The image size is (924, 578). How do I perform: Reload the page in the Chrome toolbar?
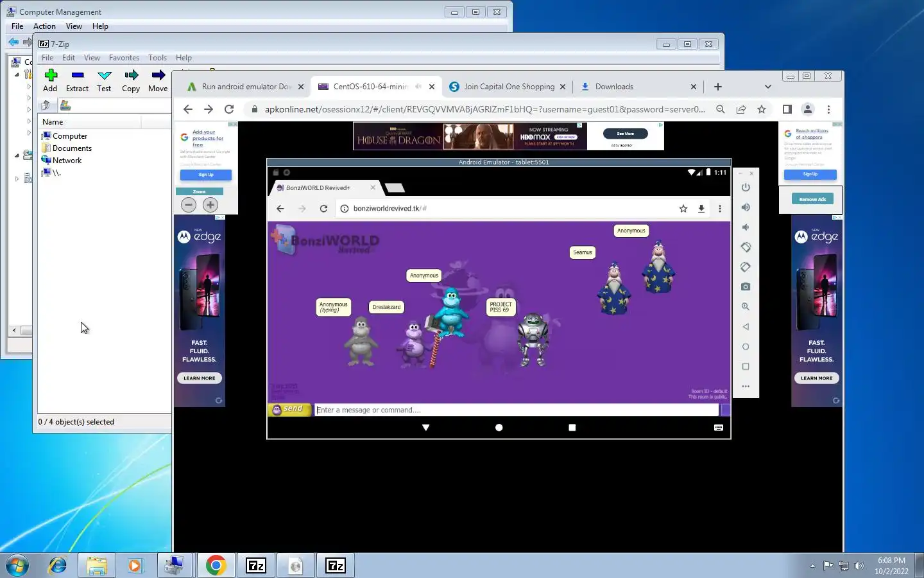pyautogui.click(x=229, y=109)
